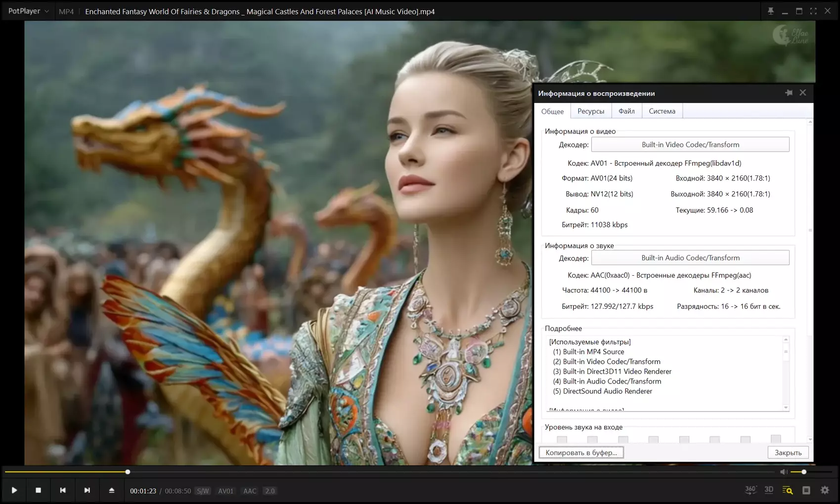Open the playlist search panel icon
The image size is (840, 504).
coord(788,490)
